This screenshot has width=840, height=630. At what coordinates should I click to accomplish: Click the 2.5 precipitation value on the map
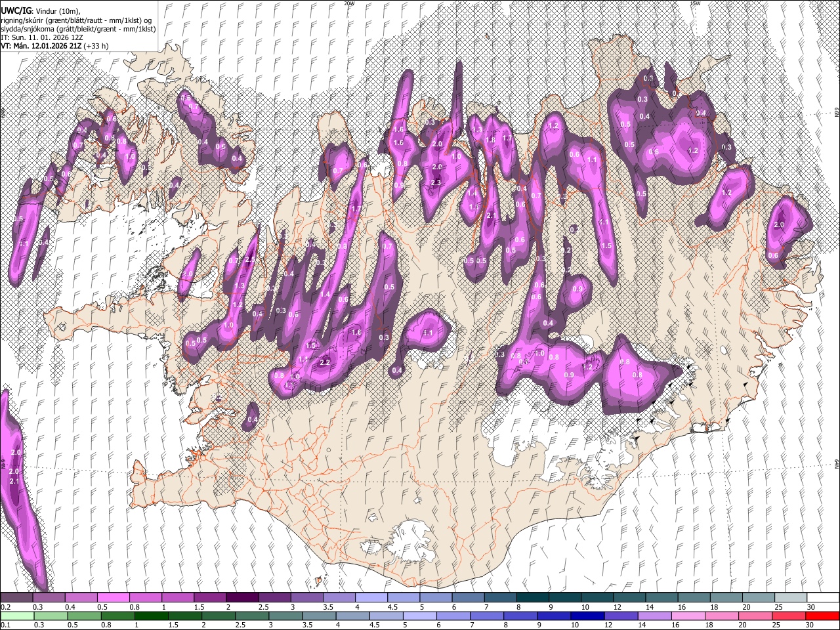click(249, 260)
